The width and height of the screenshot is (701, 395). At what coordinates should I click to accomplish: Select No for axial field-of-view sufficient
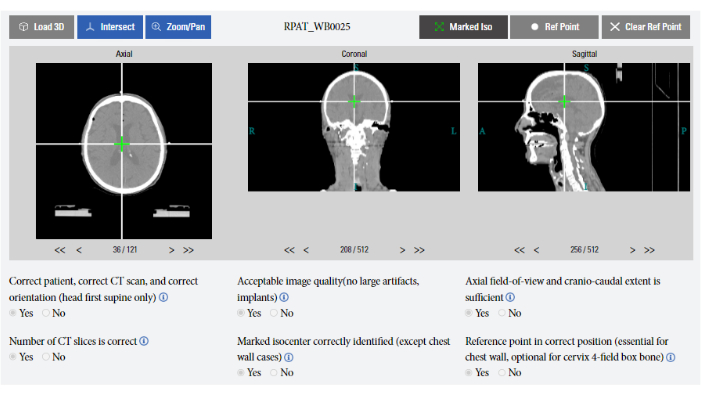(x=502, y=313)
